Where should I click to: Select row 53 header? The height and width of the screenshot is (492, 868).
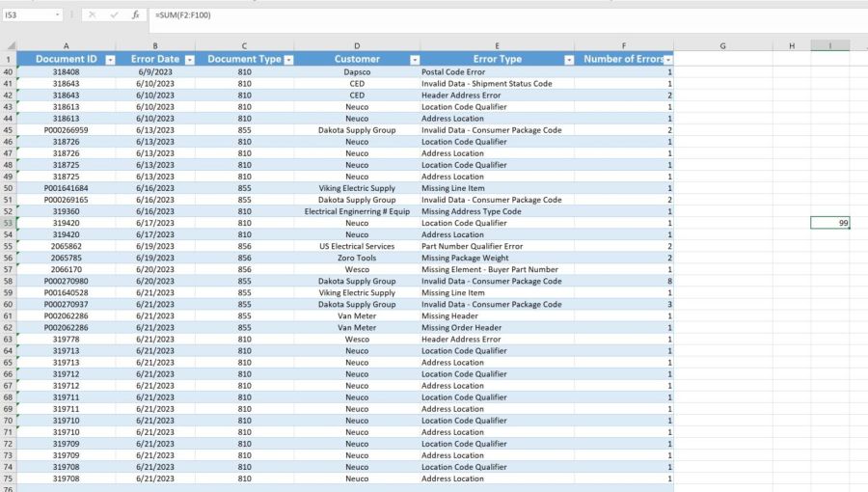pyautogui.click(x=9, y=223)
